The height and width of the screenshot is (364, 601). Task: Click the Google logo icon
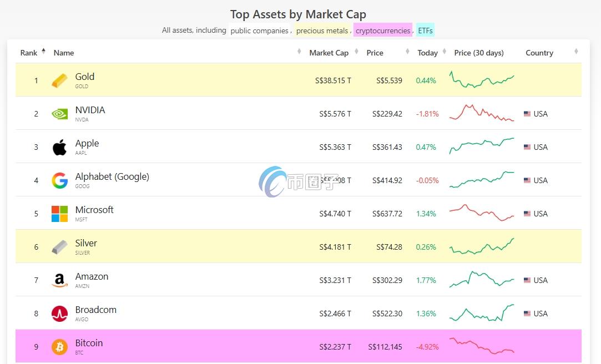[59, 180]
